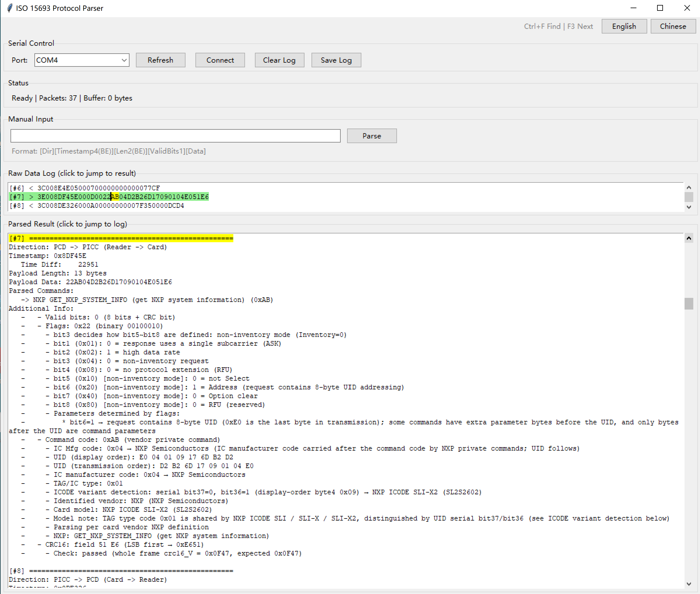
Task: Click the 'Ready | Packets: 37' status text
Action: 72,98
